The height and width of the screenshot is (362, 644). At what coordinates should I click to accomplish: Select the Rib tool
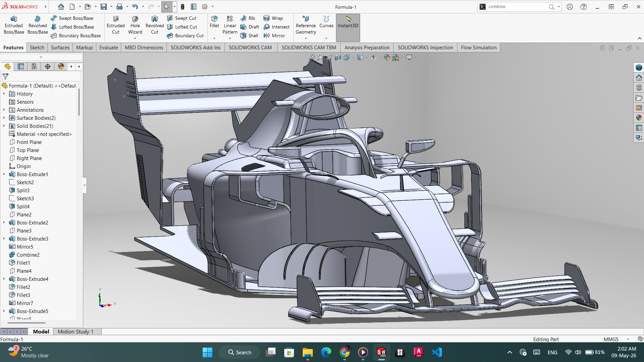point(248,18)
